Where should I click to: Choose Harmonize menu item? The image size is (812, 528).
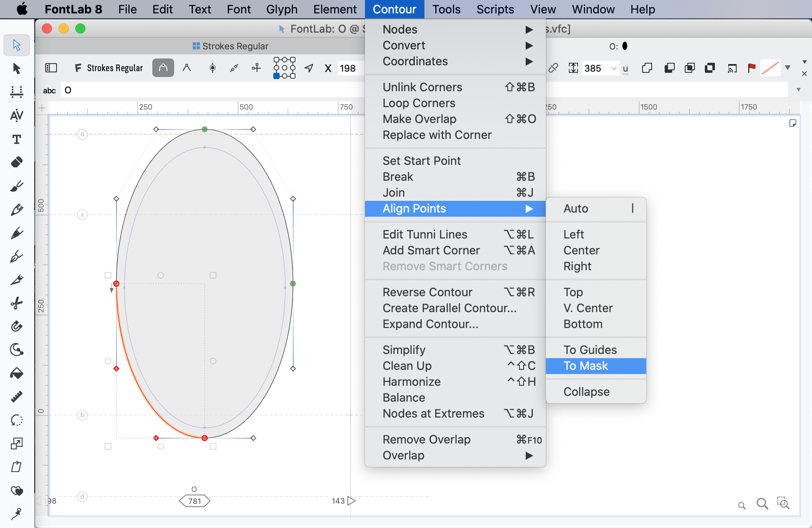(455, 382)
